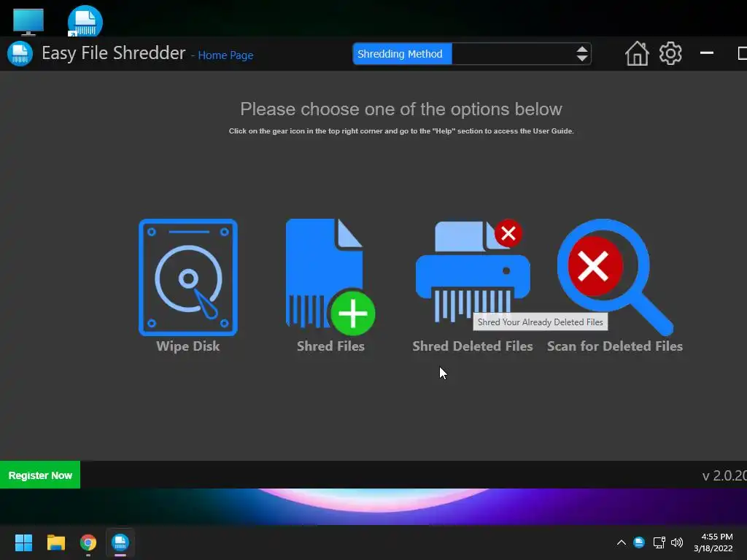Go to home via the house icon
This screenshot has width=747, height=560.
637,53
